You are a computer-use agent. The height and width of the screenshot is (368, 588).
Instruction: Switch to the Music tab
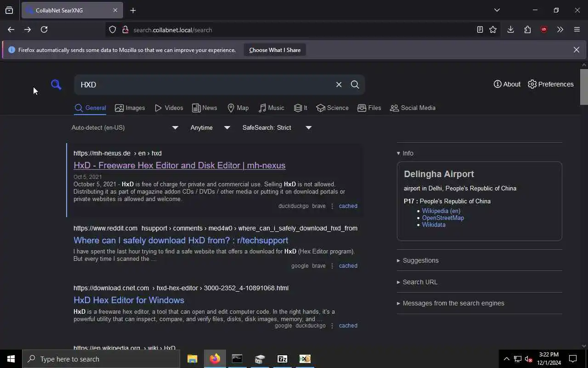271,108
